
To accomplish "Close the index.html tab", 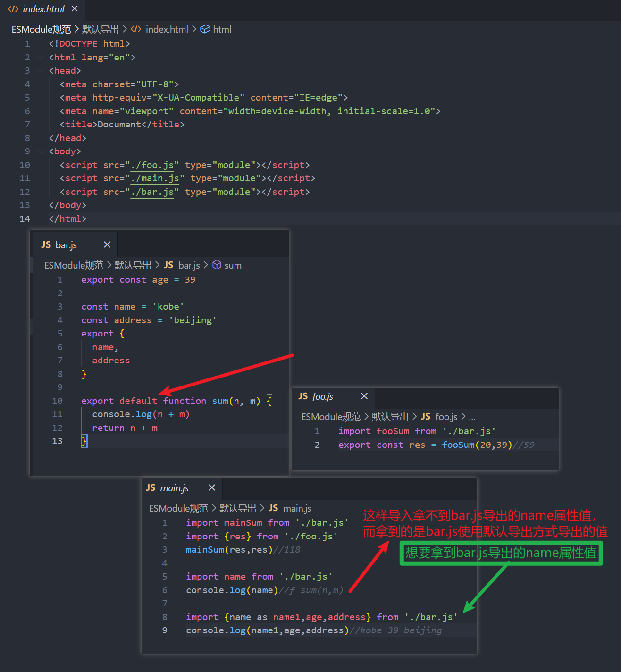I will click(x=75, y=9).
